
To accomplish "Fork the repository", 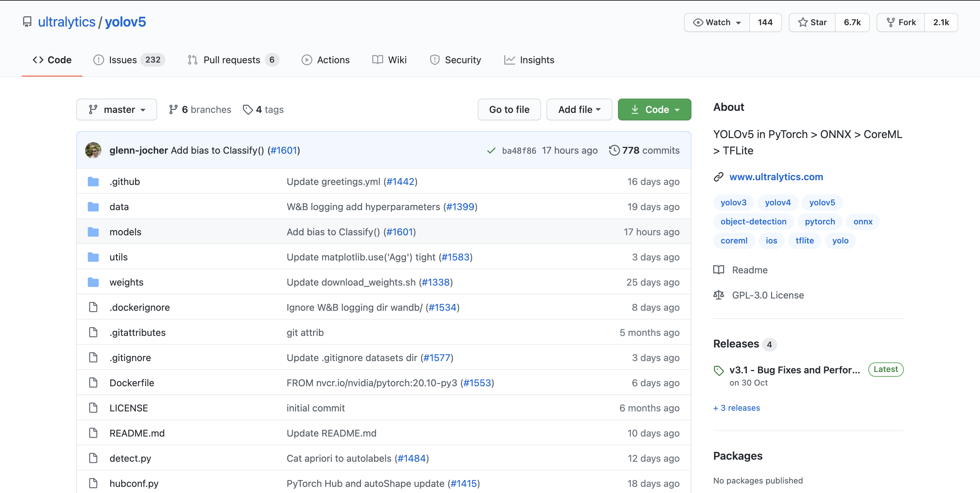I will [x=901, y=22].
